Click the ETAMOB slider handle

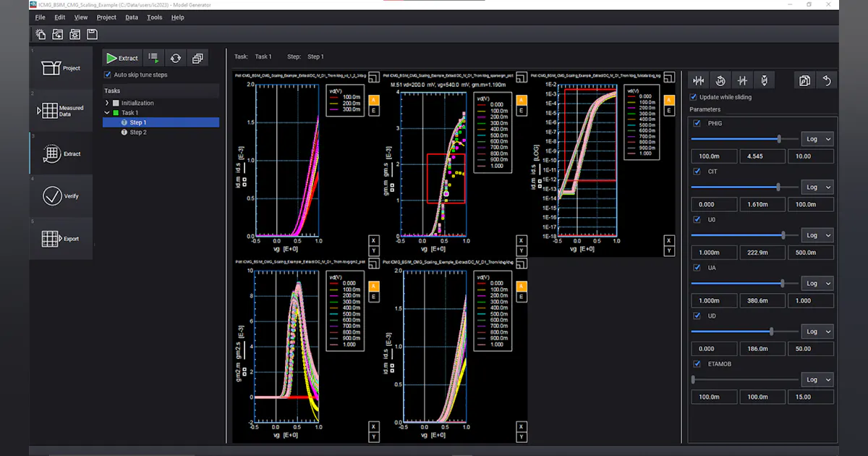693,379
